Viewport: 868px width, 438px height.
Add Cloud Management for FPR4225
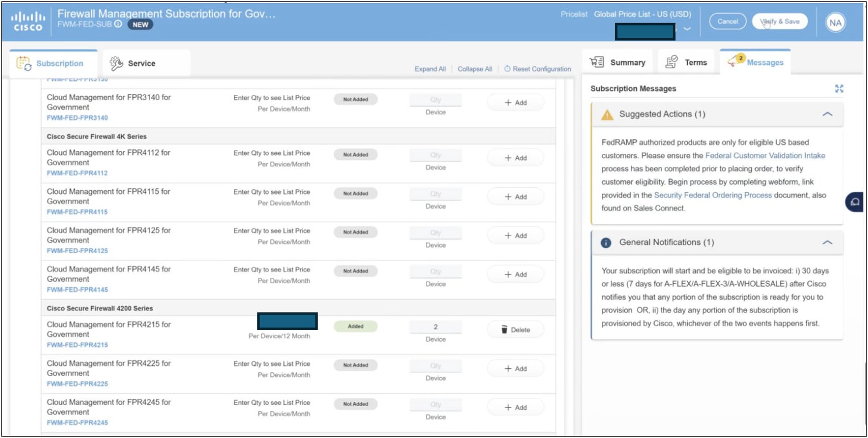click(516, 369)
